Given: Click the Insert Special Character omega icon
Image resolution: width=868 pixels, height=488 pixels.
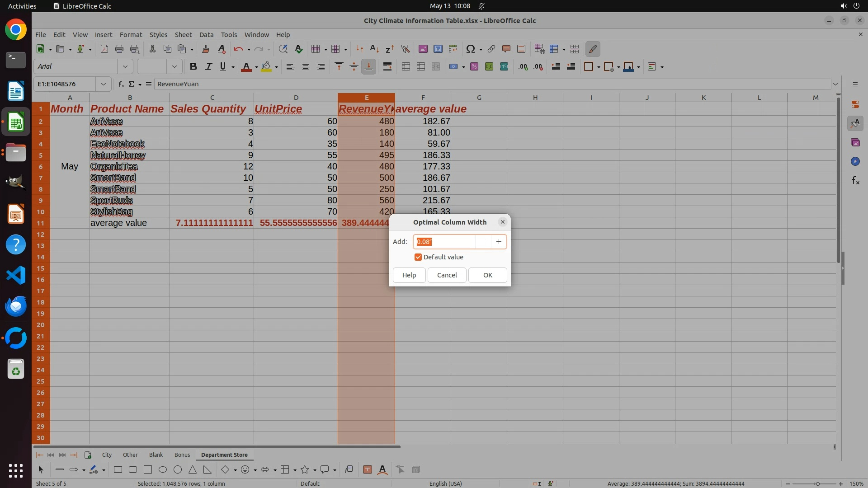Looking at the screenshot, I should tap(470, 49).
